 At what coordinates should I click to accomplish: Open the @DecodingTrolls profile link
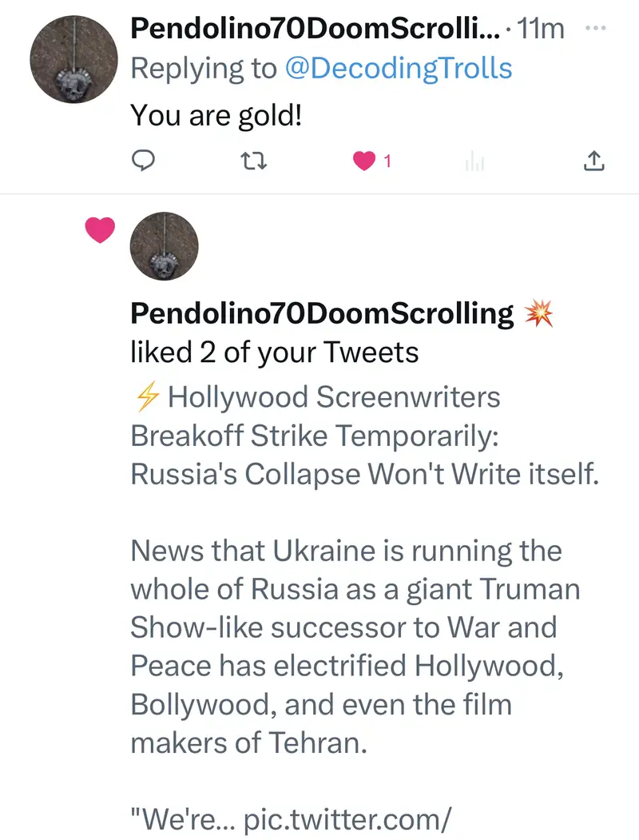pyautogui.click(x=399, y=69)
